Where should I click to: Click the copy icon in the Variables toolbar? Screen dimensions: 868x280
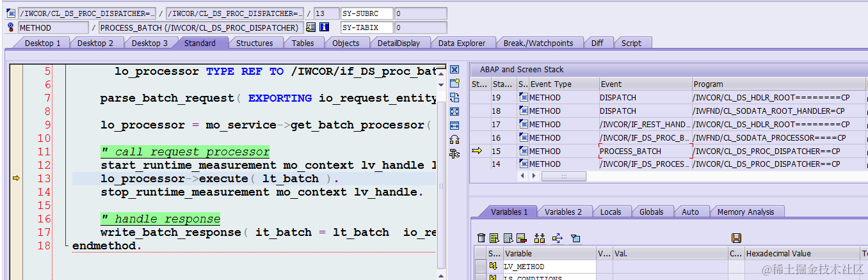(x=575, y=238)
